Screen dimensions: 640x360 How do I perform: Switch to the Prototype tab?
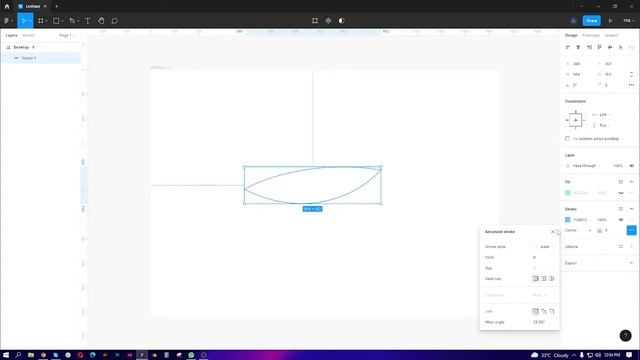click(x=591, y=36)
